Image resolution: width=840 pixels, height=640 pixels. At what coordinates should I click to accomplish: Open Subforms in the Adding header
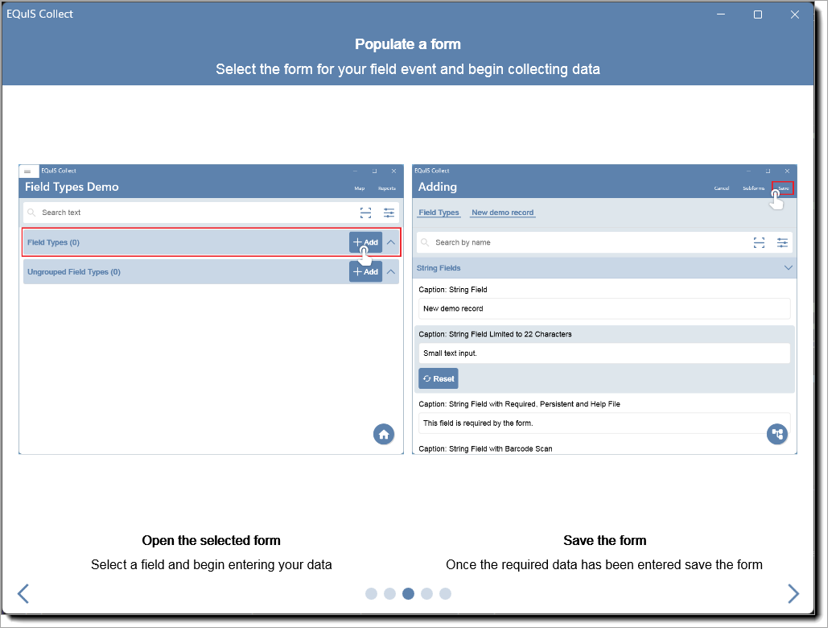(x=753, y=188)
